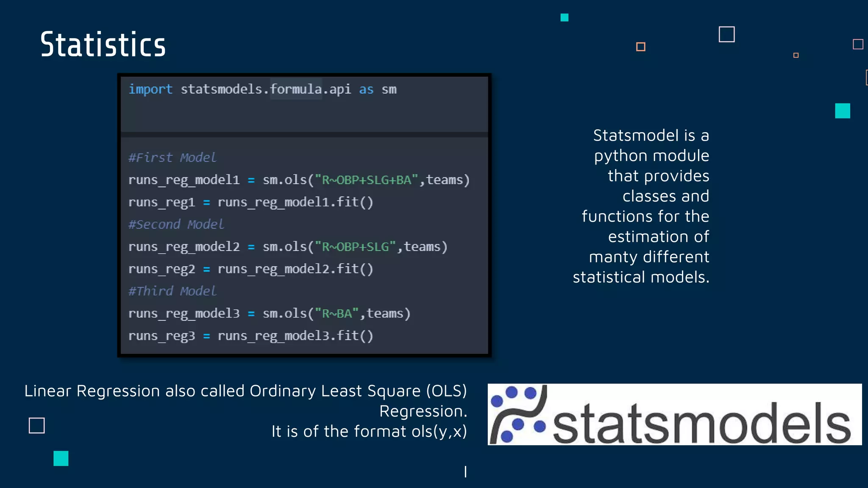The image size is (868, 488).
Task: Click the statsmodels logo image
Action: click(x=674, y=414)
